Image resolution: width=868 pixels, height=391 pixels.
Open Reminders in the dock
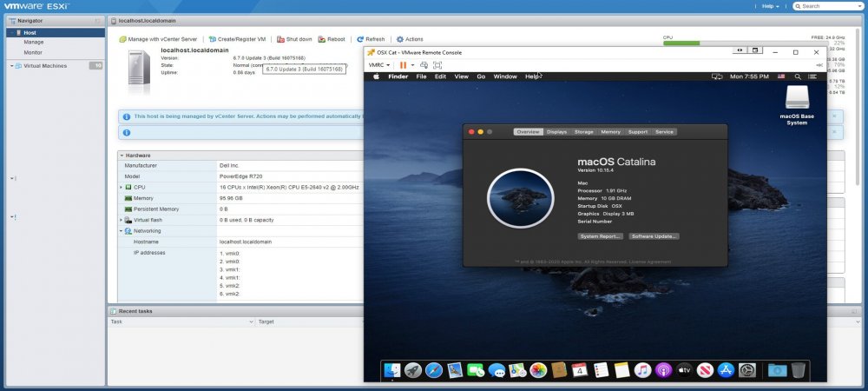pos(601,370)
